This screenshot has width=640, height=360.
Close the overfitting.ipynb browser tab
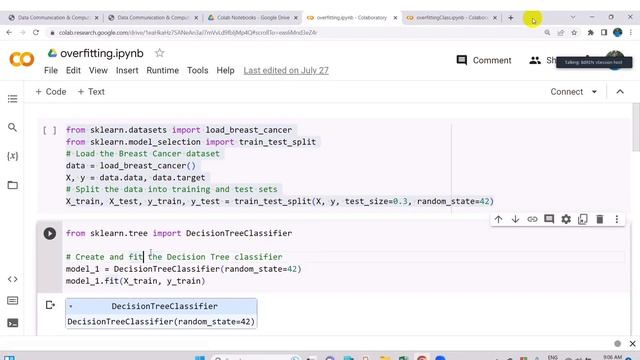(x=395, y=18)
